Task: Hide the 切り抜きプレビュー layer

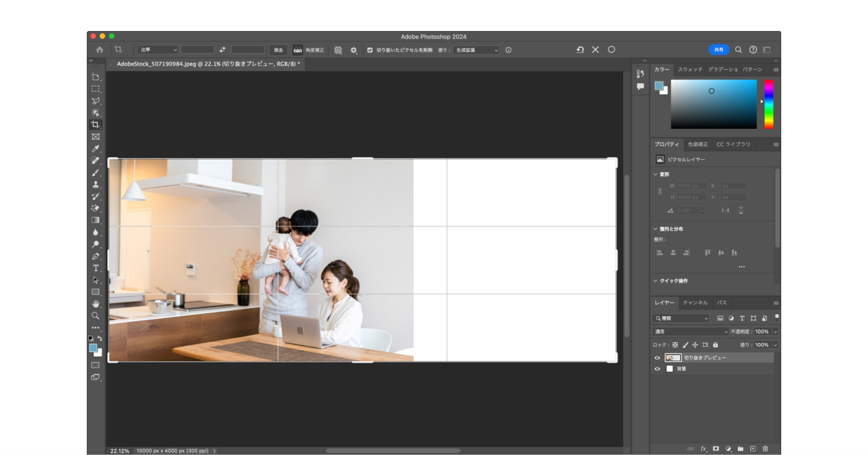Action: (x=657, y=358)
